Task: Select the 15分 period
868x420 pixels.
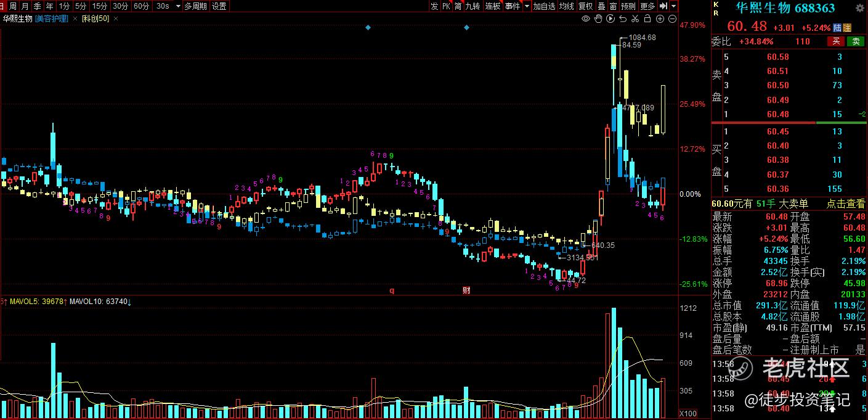Action: 99,6
